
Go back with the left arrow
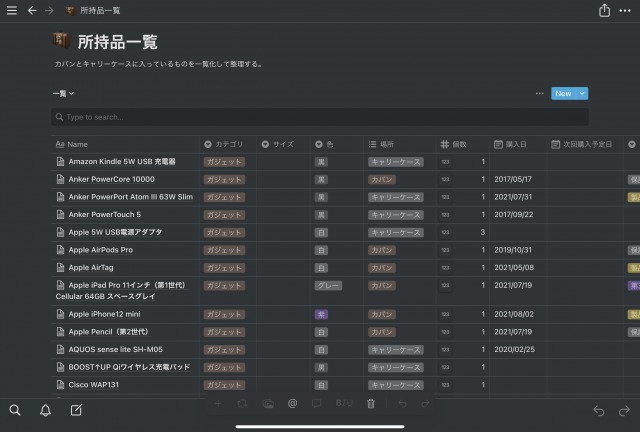tap(32, 10)
